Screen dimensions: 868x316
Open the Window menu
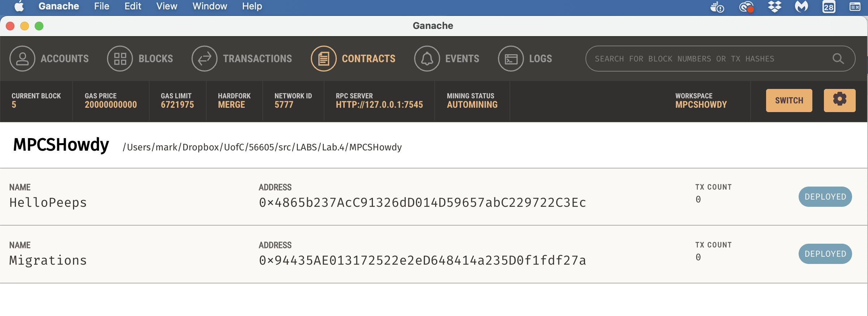[x=210, y=6]
